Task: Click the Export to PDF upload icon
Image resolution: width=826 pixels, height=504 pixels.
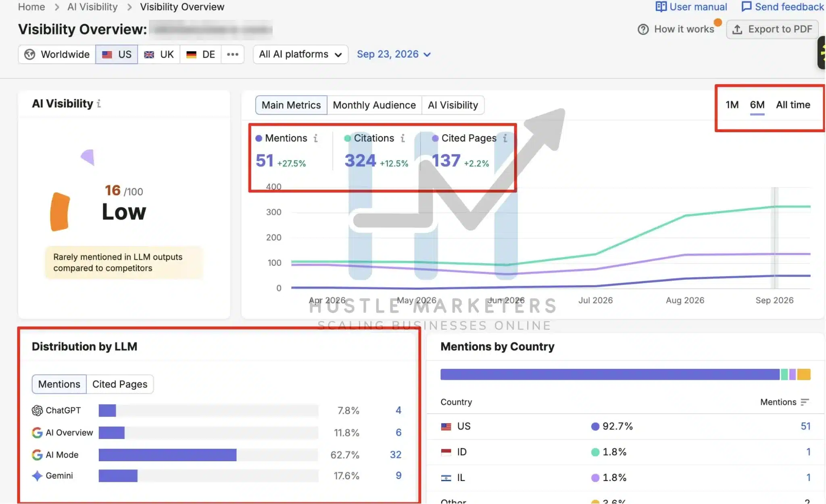Action: [737, 29]
